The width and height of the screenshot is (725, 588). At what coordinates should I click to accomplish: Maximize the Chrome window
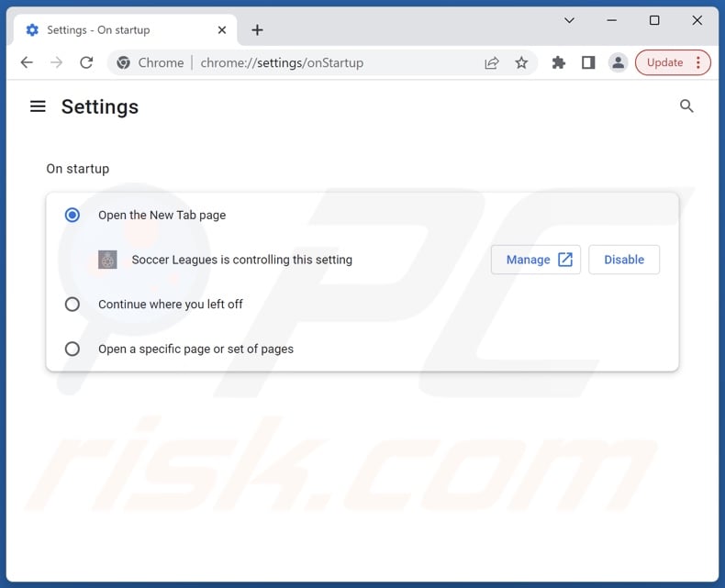(x=654, y=20)
